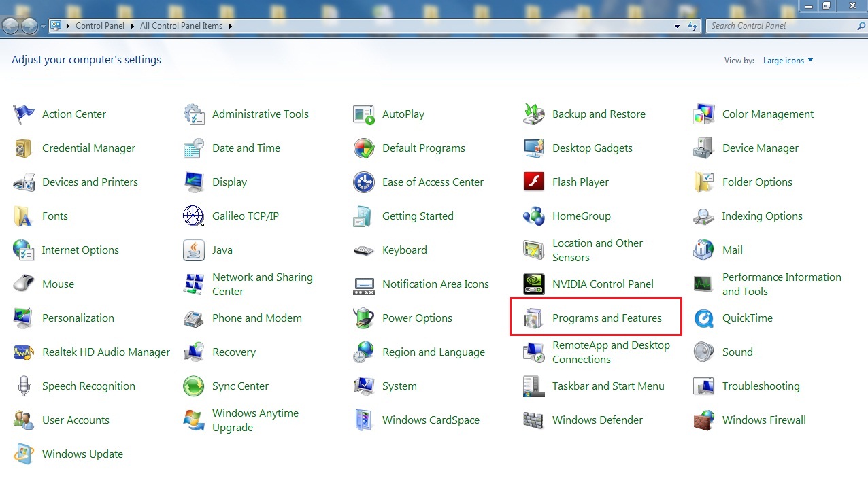Click the Windows CardSpace link
Image resolution: width=868 pixels, height=493 pixels.
point(431,420)
